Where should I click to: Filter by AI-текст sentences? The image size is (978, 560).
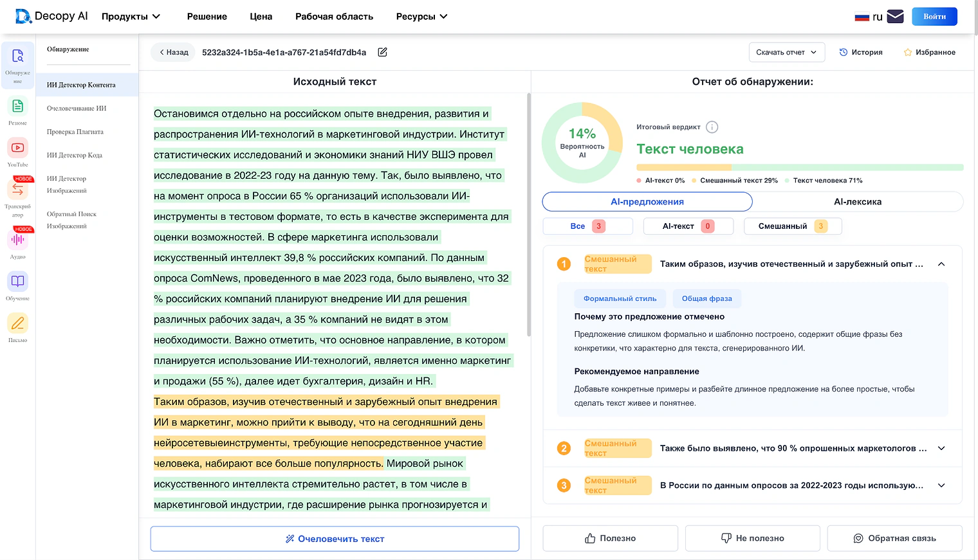click(x=688, y=226)
